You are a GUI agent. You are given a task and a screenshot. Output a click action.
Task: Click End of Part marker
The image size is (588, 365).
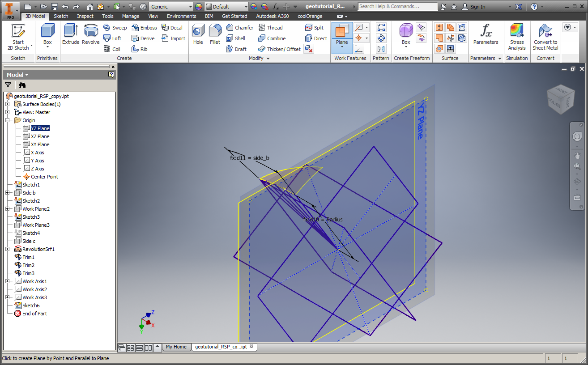point(34,314)
